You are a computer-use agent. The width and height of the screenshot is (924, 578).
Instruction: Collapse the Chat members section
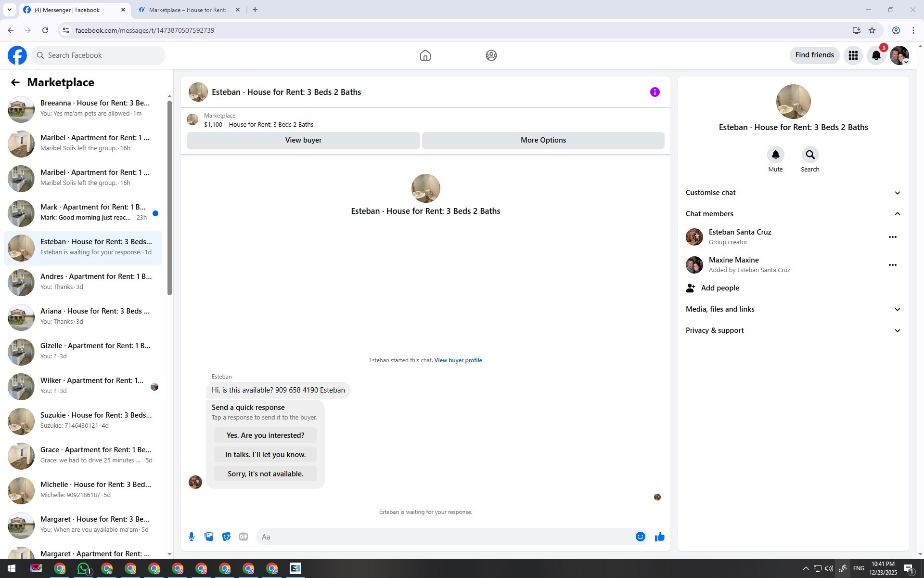[793, 214]
